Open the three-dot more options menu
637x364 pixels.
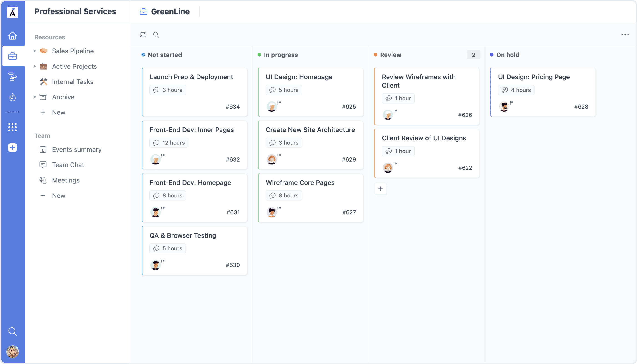click(625, 35)
